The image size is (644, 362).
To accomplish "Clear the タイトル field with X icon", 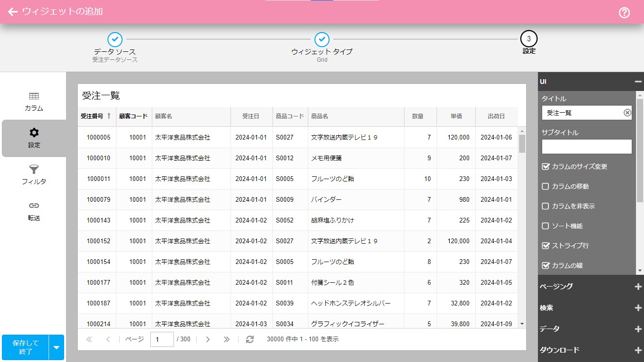I will click(627, 113).
